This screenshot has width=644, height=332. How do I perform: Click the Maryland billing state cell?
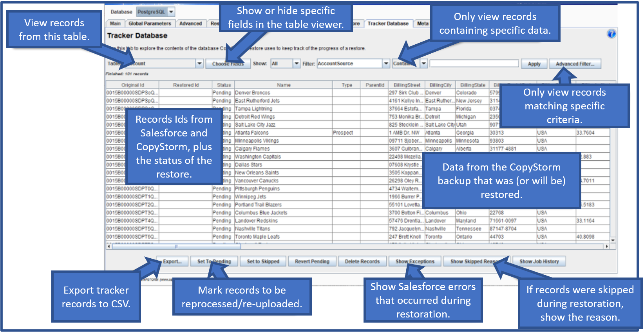pyautogui.click(x=472, y=221)
